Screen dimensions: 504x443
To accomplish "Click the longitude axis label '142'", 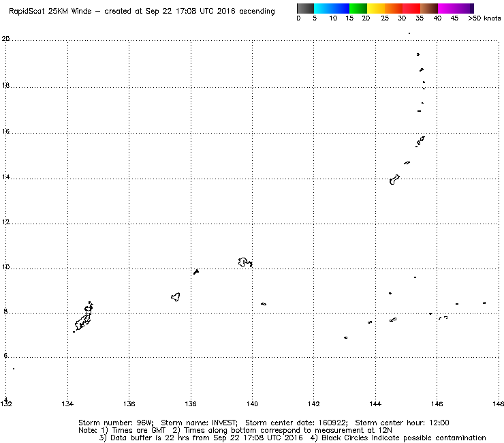I will click(314, 403).
